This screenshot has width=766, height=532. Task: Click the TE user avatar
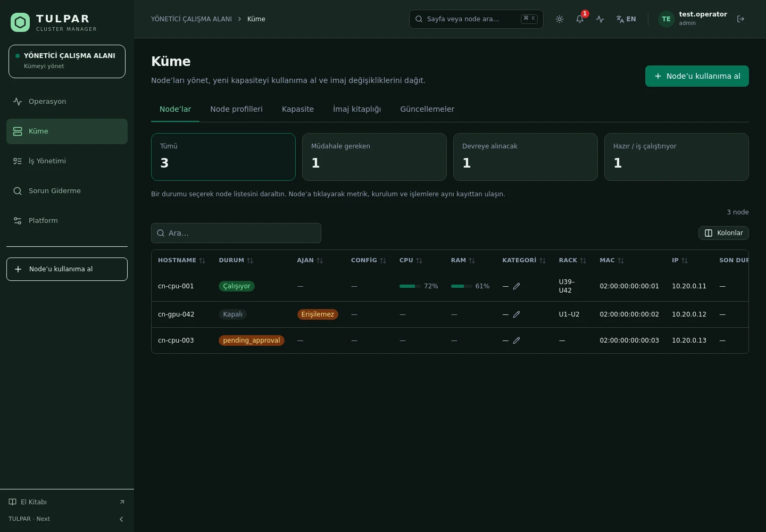pyautogui.click(x=666, y=19)
